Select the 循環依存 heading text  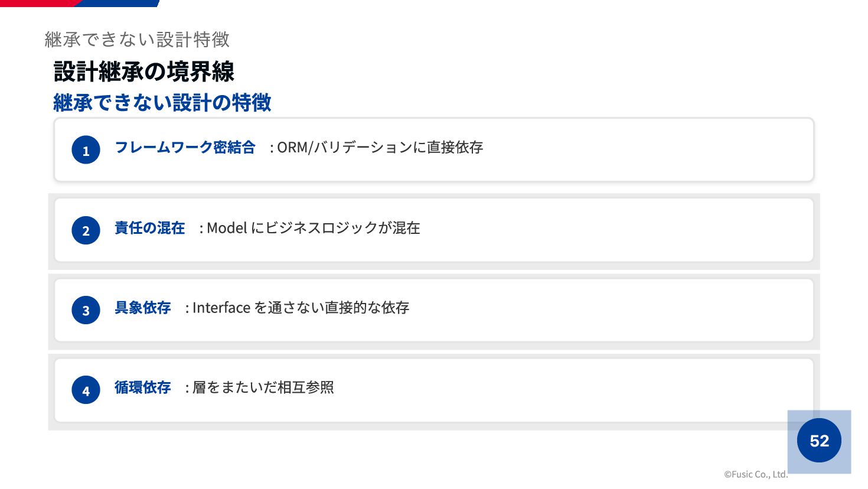point(142,387)
